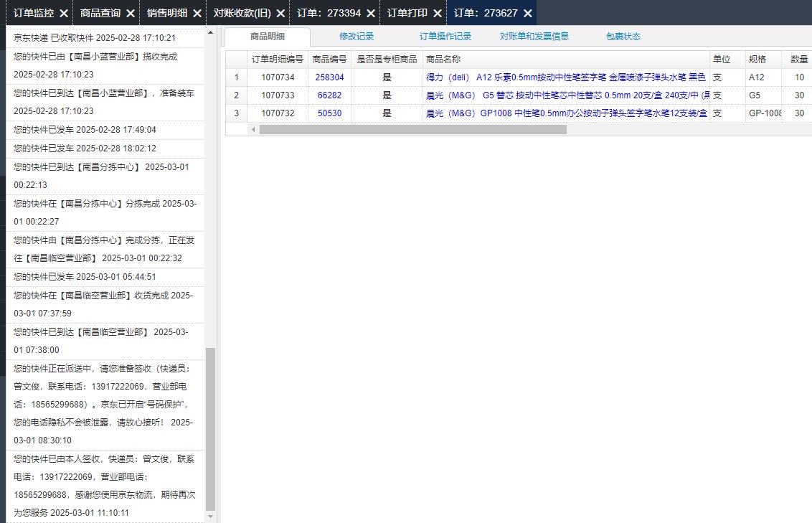Click the A12 specification cell
Screen dimensions: 812x523
pyautogui.click(x=764, y=77)
